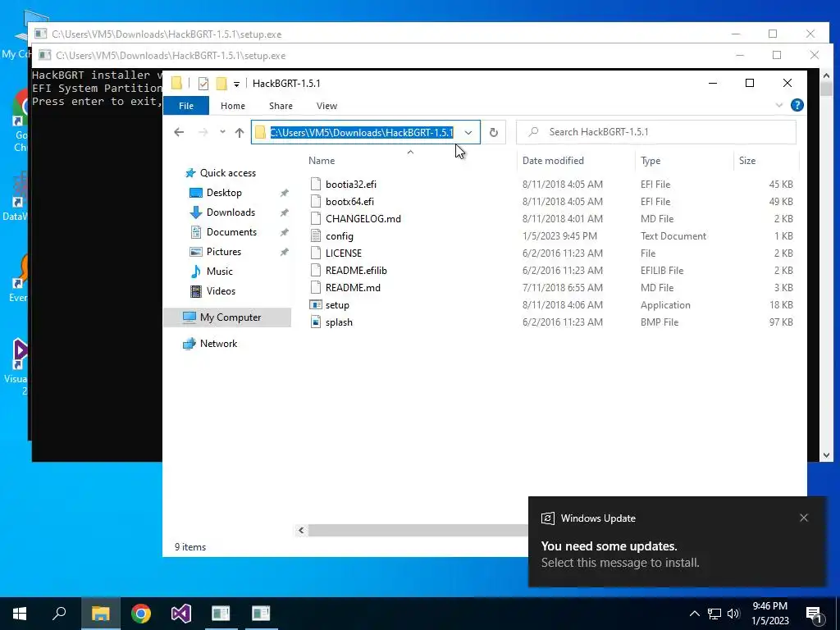Open the volume speaker tray icon
The width and height of the screenshot is (840, 630).
click(733, 614)
